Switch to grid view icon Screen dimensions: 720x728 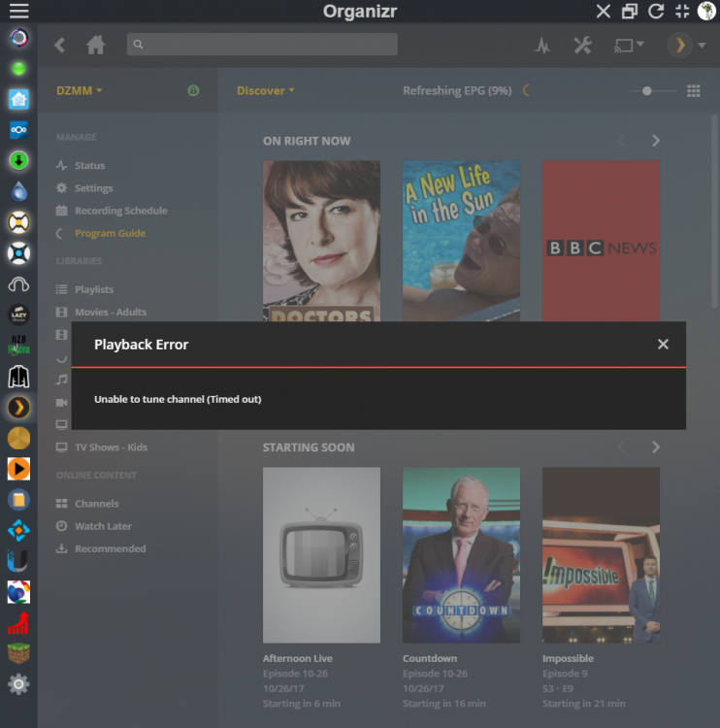tap(694, 91)
